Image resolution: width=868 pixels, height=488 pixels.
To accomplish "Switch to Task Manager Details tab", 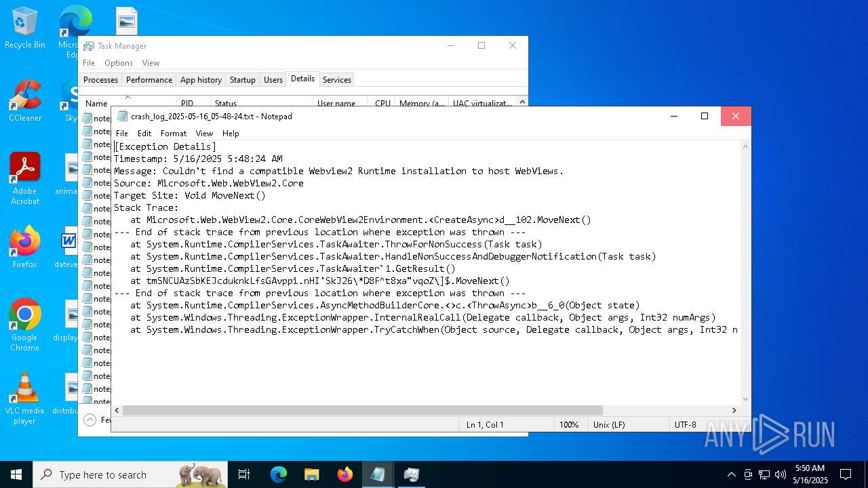I will 302,79.
